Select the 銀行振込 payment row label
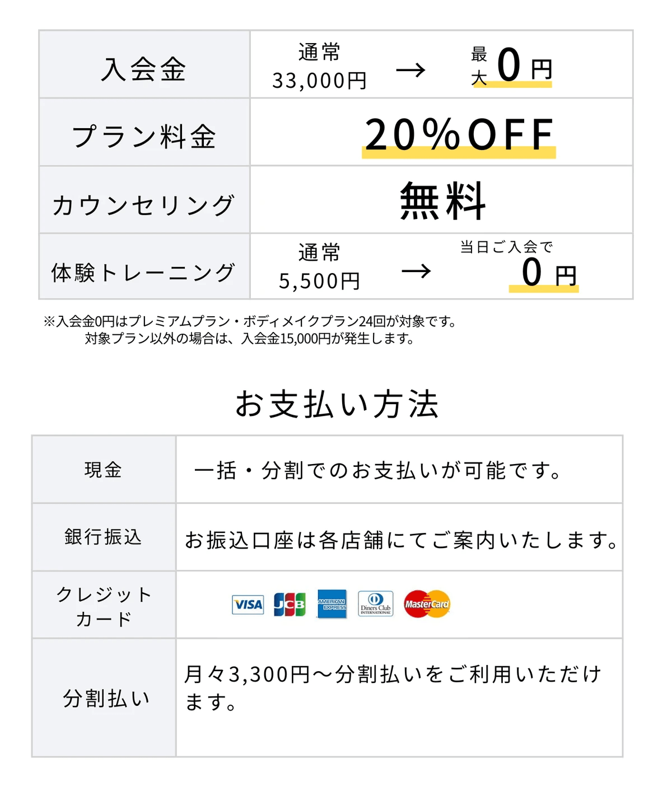Viewport: 672px width, 796px height. [x=104, y=537]
